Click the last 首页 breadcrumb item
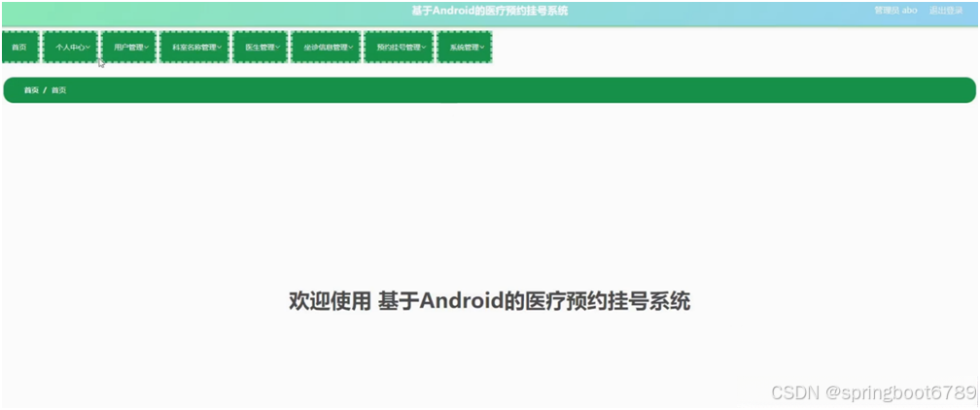 pos(58,90)
